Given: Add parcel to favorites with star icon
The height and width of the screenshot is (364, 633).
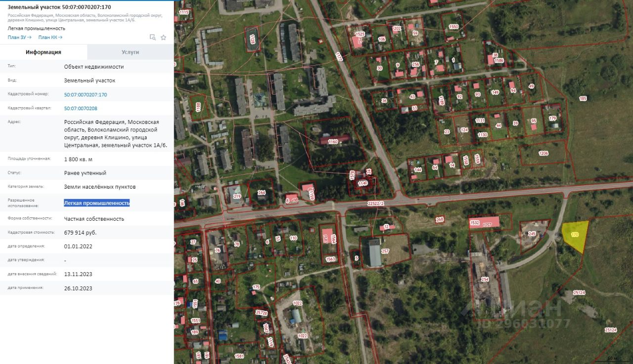Looking at the screenshot, I should click(x=164, y=37).
